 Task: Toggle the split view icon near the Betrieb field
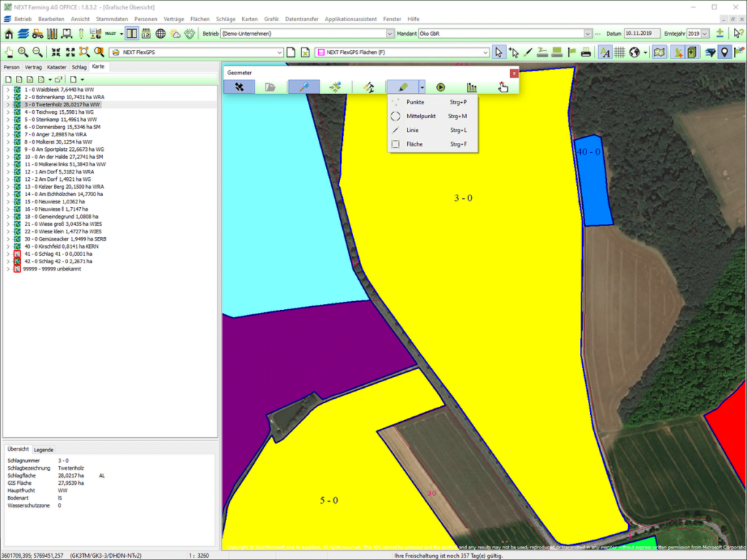click(131, 33)
